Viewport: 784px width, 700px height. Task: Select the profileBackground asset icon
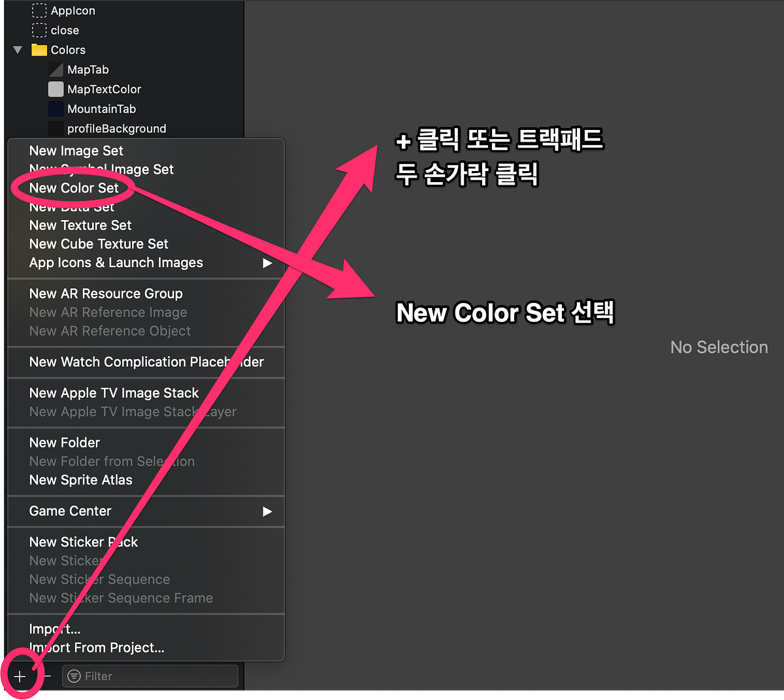(56, 128)
